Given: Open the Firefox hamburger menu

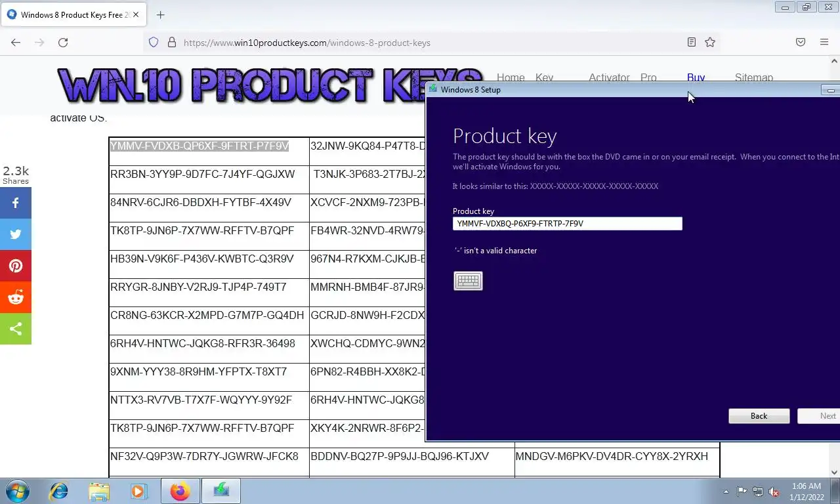Looking at the screenshot, I should [824, 42].
